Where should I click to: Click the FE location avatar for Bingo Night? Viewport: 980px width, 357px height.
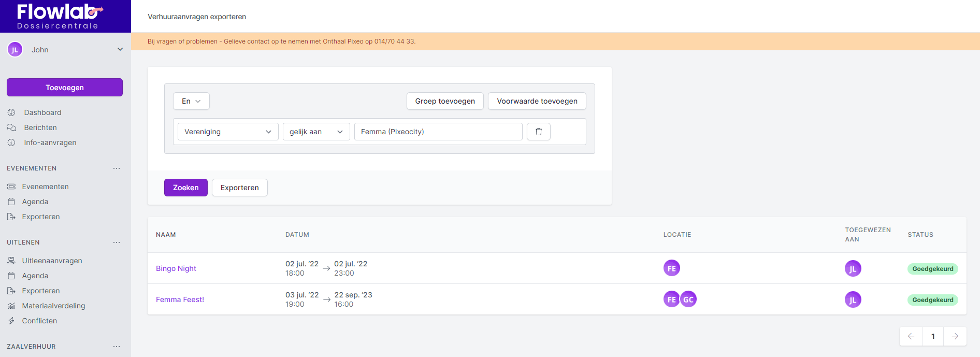[x=671, y=268]
